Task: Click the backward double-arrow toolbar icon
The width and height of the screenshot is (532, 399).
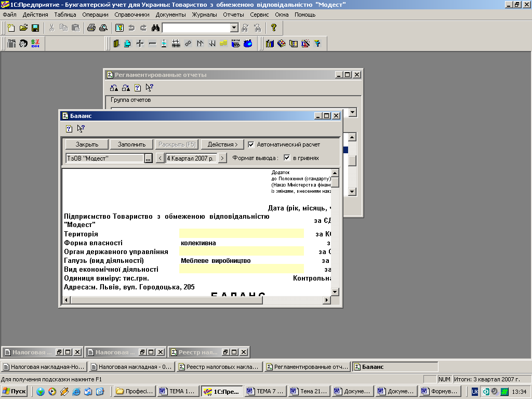Action: pos(212,44)
